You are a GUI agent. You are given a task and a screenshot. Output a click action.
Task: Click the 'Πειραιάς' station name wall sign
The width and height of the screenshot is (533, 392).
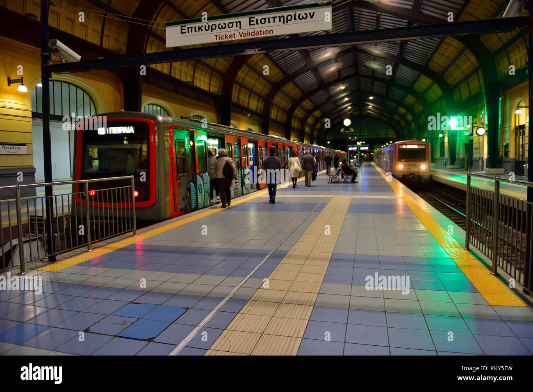pyautogui.click(x=14, y=149)
